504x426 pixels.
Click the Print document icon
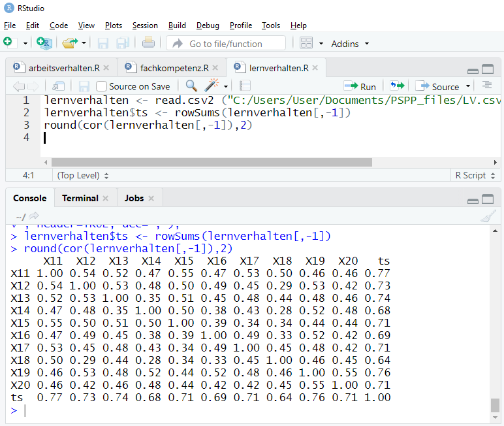[x=148, y=43]
